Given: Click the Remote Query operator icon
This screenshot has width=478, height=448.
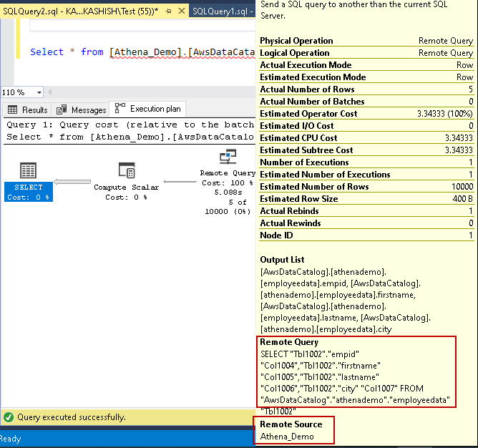Looking at the screenshot, I should pos(228,157).
